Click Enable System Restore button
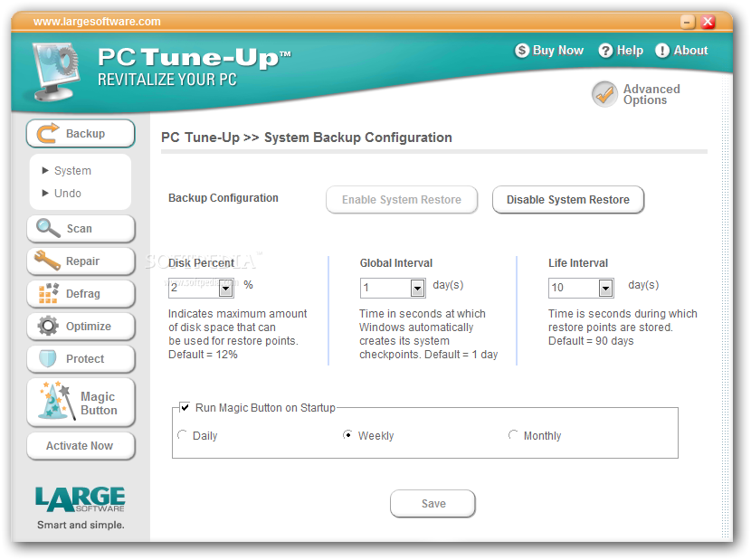Image resolution: width=751 pixels, height=560 pixels. [402, 199]
